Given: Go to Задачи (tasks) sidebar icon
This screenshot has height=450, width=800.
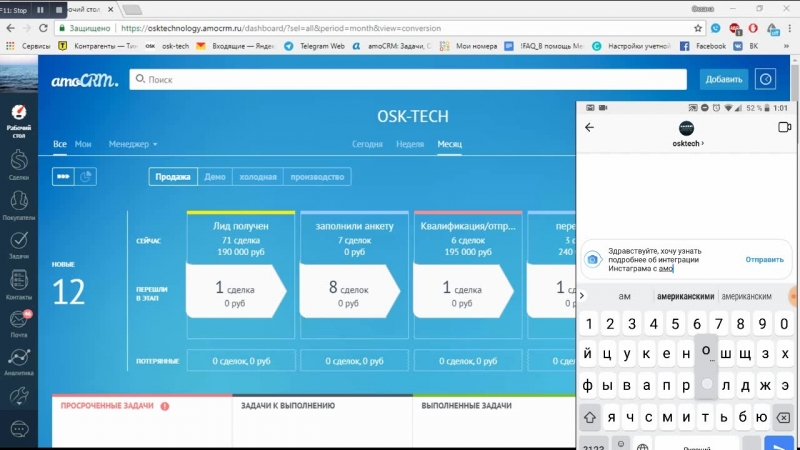Looking at the screenshot, I should 18,243.
